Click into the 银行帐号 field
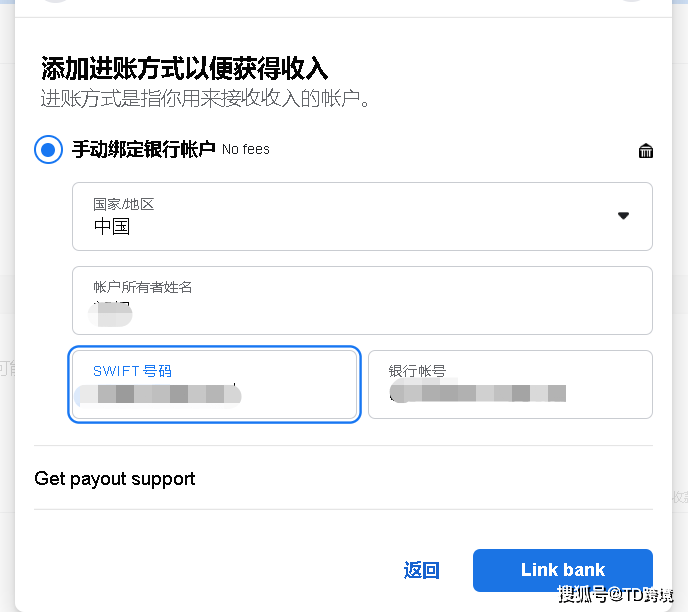The height and width of the screenshot is (612, 688). [510, 384]
